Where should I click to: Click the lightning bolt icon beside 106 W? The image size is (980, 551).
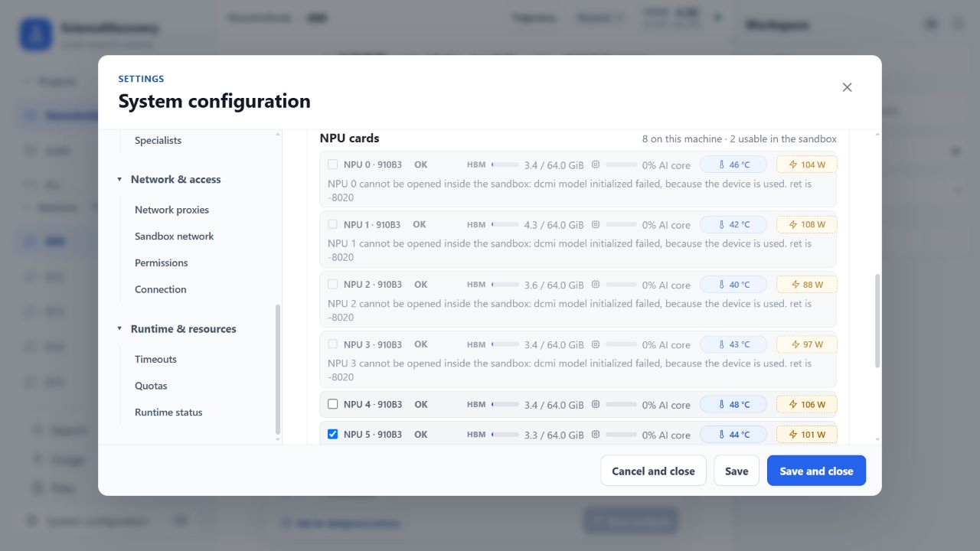793,404
